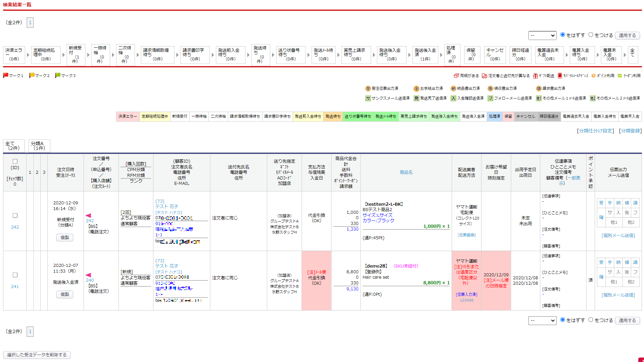Check the checkbox for order ID 242
Screen dimensions: 644x362
tap(15, 215)
